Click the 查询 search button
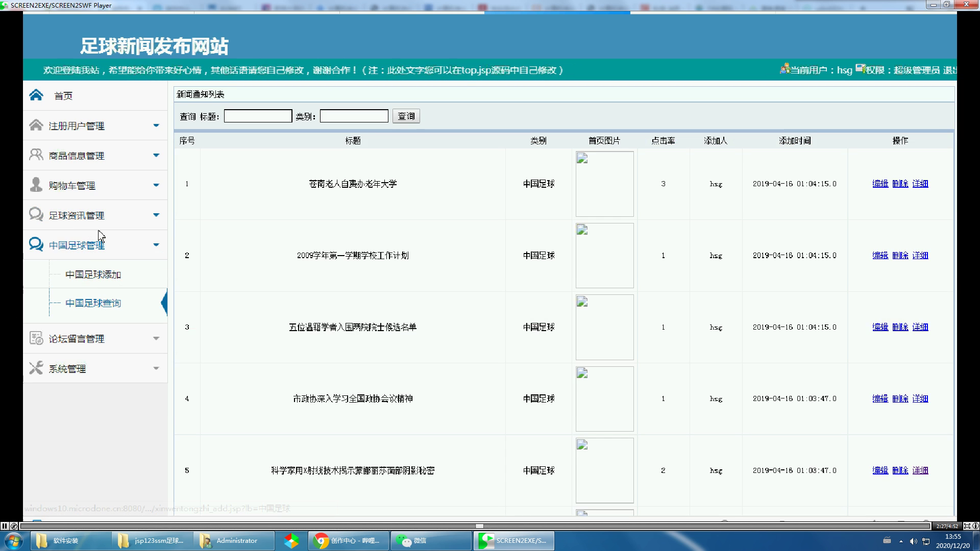The width and height of the screenshot is (980, 551). coord(406,116)
